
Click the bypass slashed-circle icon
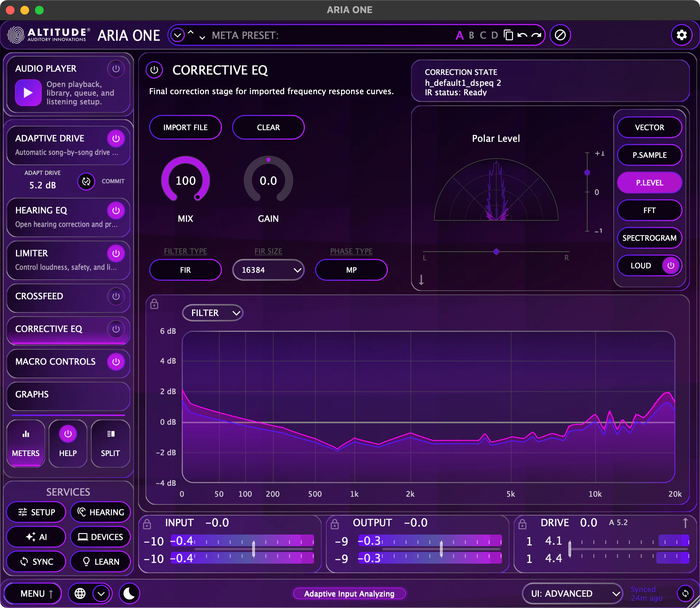click(x=560, y=35)
